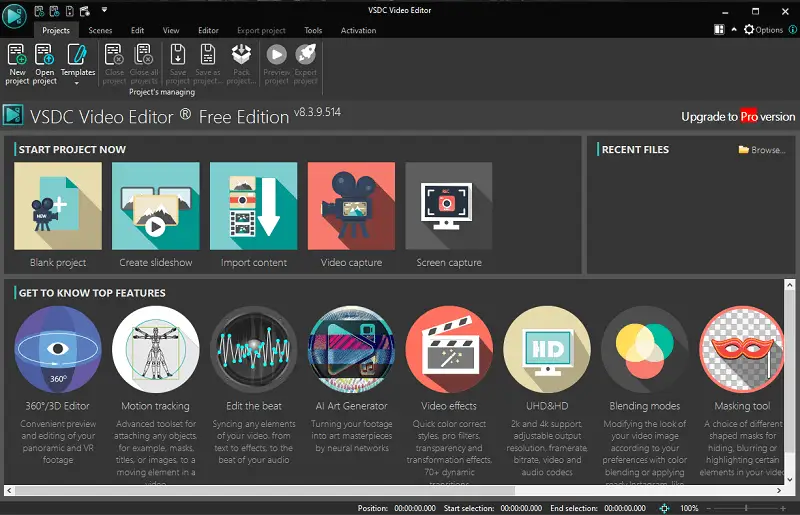800x515 pixels.
Task: Open the Tools ribbon tab
Action: pos(313,30)
